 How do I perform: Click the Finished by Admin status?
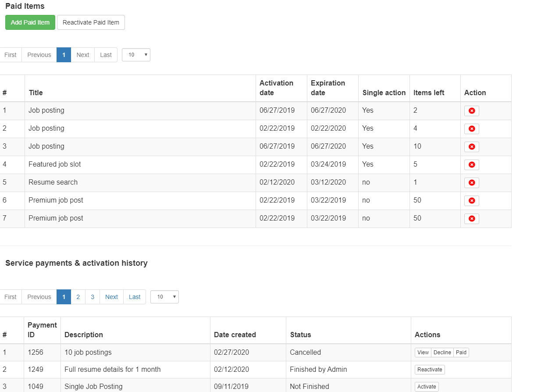[x=318, y=369]
